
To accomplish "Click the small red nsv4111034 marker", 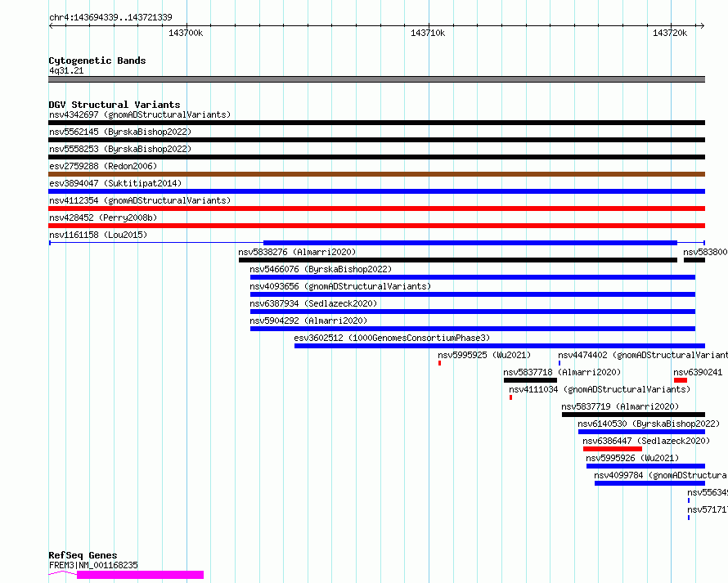I will coord(510,397).
